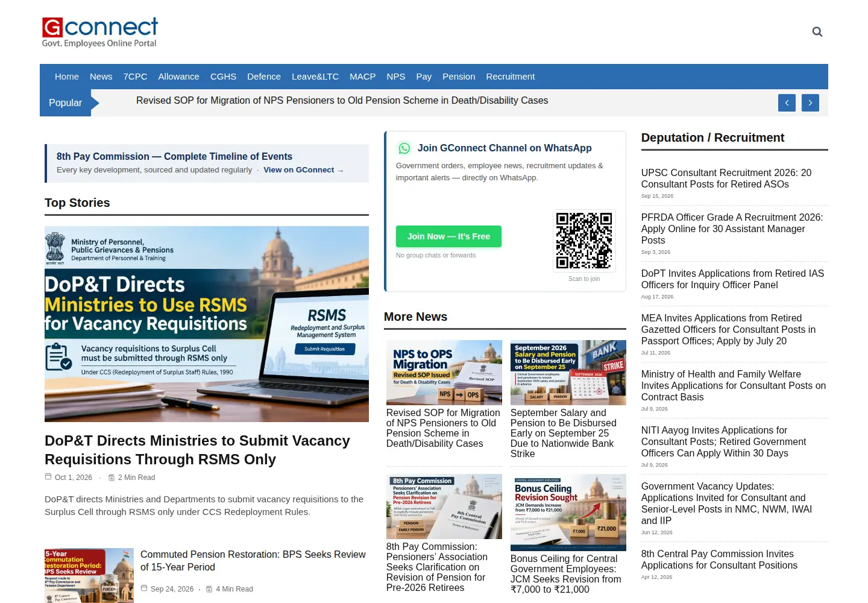Click View on GConnect link
The height and width of the screenshot is (603, 868).
tap(303, 170)
